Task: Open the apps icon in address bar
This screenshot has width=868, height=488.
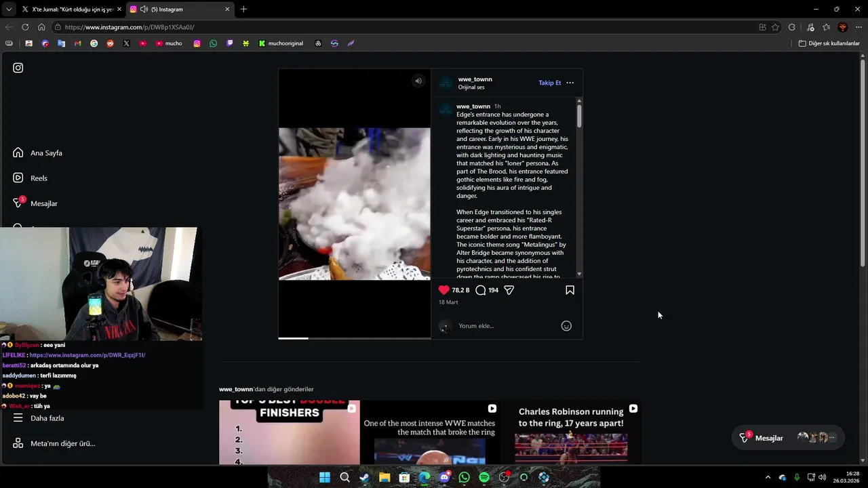Action: (x=762, y=27)
